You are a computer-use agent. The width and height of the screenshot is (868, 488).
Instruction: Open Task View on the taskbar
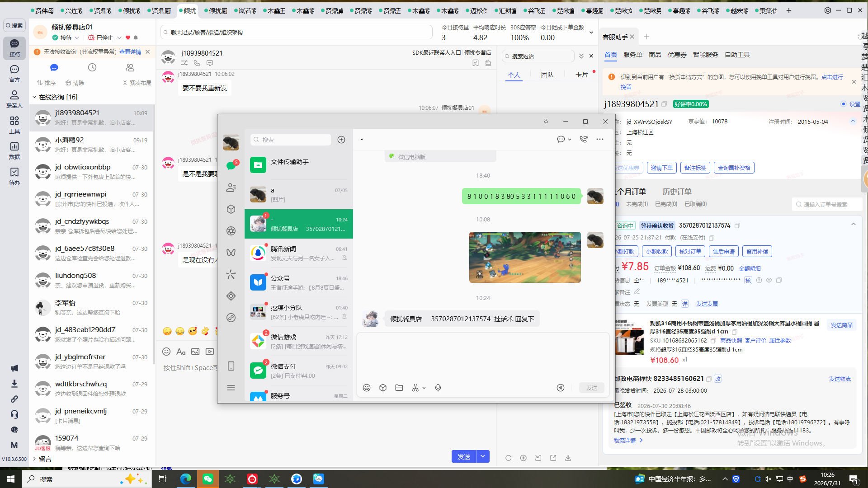click(x=163, y=479)
